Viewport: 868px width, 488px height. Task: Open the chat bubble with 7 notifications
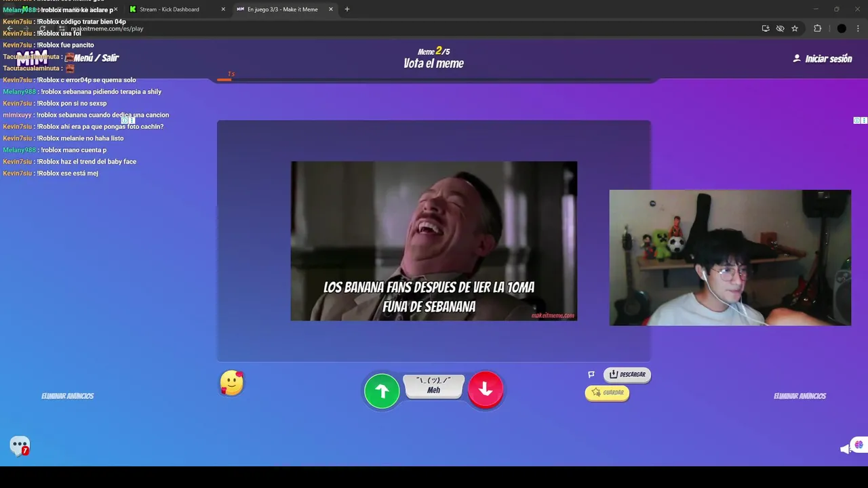click(x=20, y=446)
